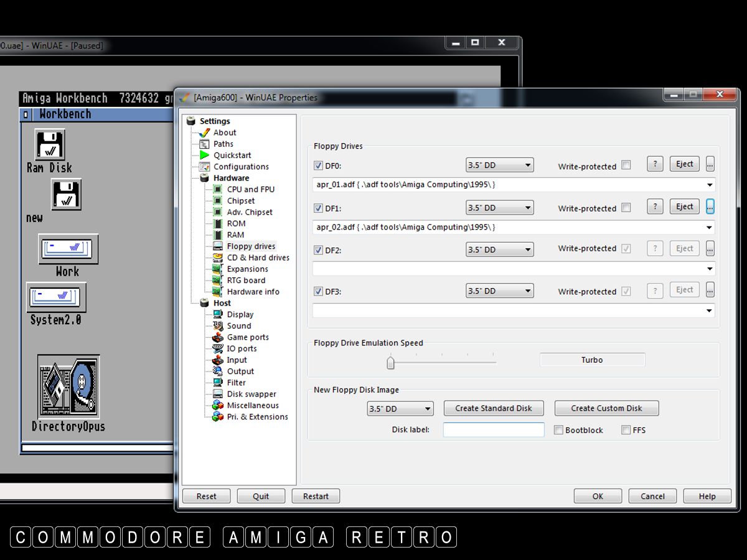Click the Sound icon under Host
The height and width of the screenshot is (560, 747).
pos(218,325)
